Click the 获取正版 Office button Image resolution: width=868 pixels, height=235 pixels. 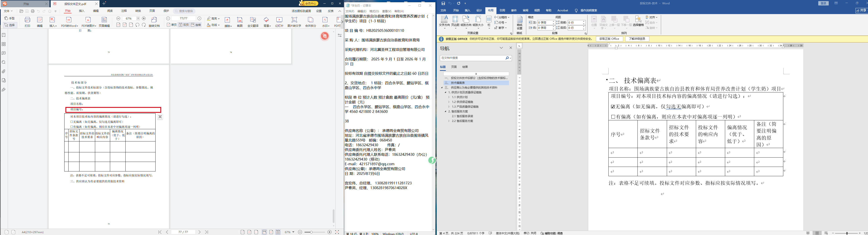(609, 39)
